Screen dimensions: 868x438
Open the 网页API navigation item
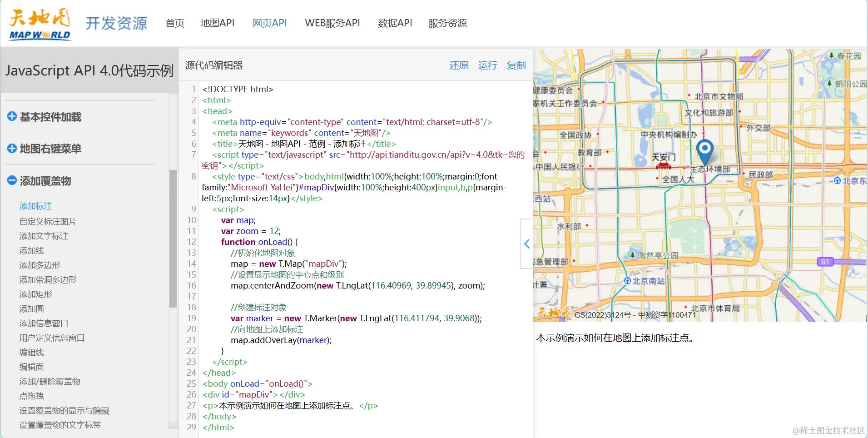click(x=270, y=23)
